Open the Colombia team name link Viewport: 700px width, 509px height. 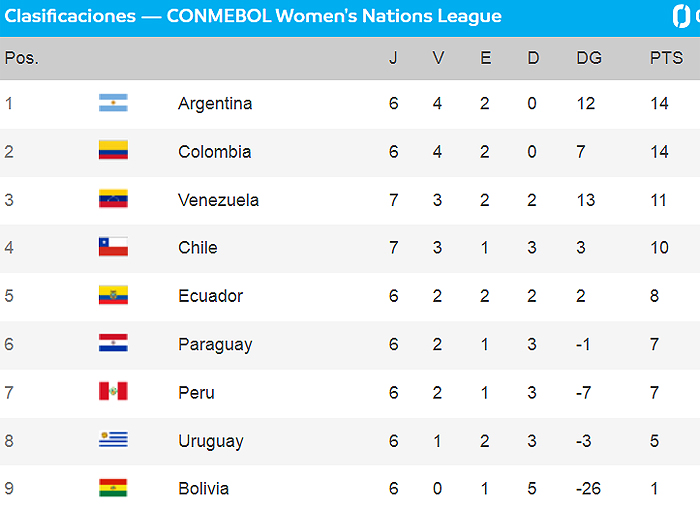point(214,151)
